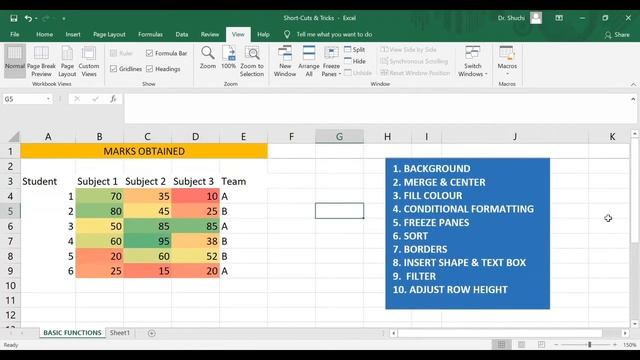
Task: Click the Tell me lightbulb icon
Action: [x=287, y=34]
